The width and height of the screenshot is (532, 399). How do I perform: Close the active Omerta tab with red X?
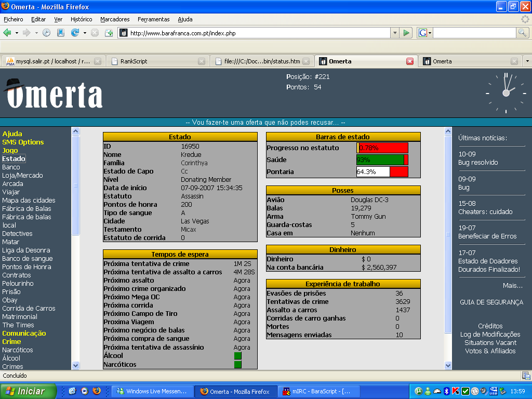coord(410,61)
